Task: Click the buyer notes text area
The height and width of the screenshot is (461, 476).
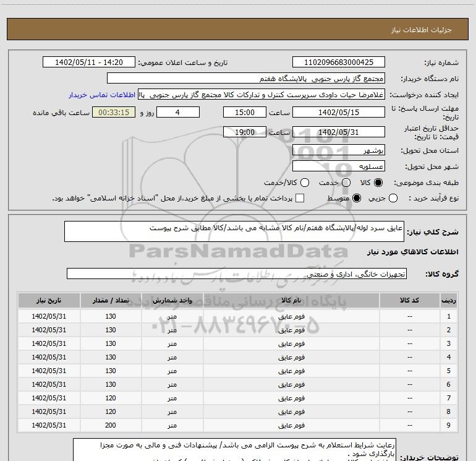Action: pos(234,450)
